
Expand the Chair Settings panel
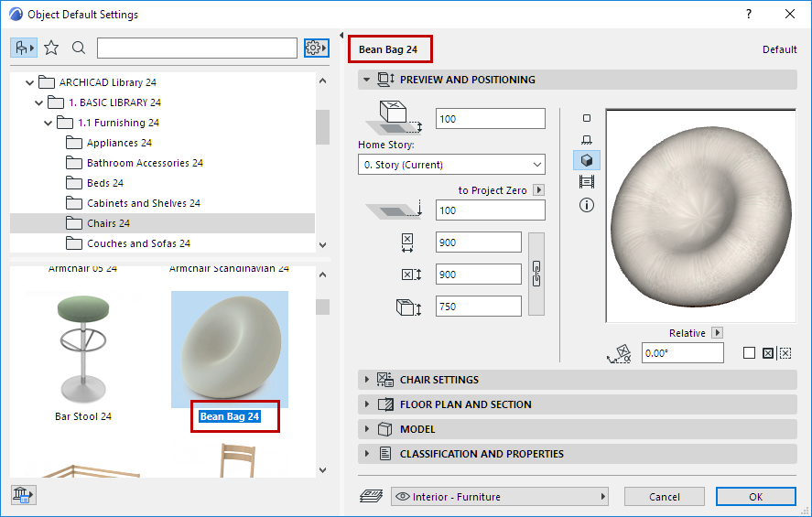pos(367,380)
